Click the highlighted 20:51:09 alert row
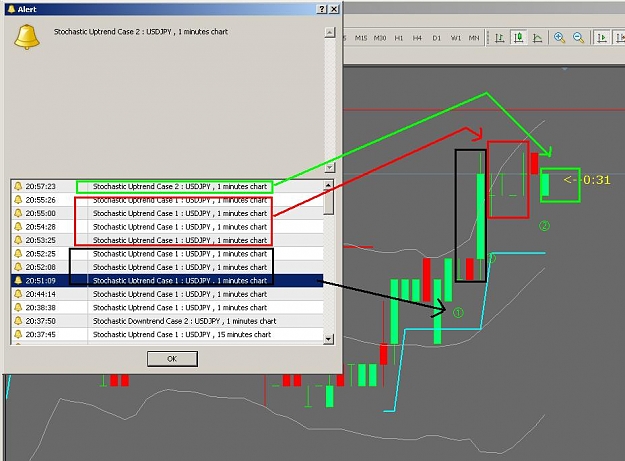 (167, 281)
